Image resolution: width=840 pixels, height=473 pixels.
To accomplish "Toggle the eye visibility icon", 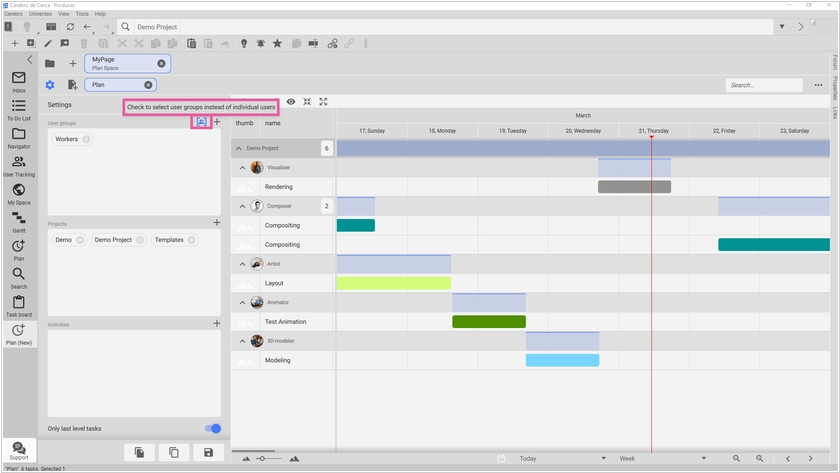I will click(x=290, y=102).
